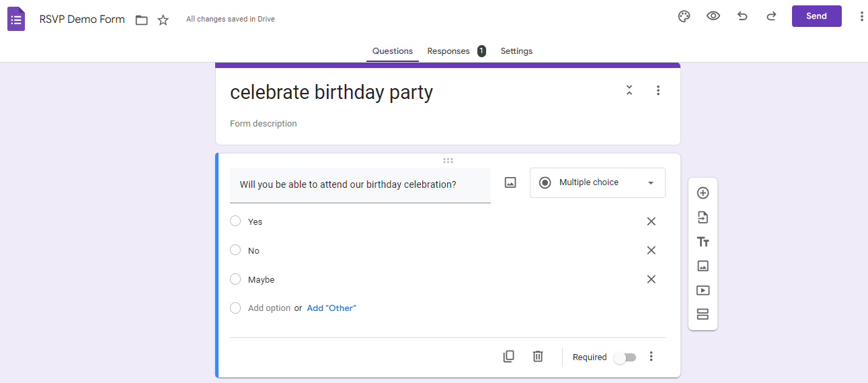
Task: Duplicate the current question
Action: [508, 357]
